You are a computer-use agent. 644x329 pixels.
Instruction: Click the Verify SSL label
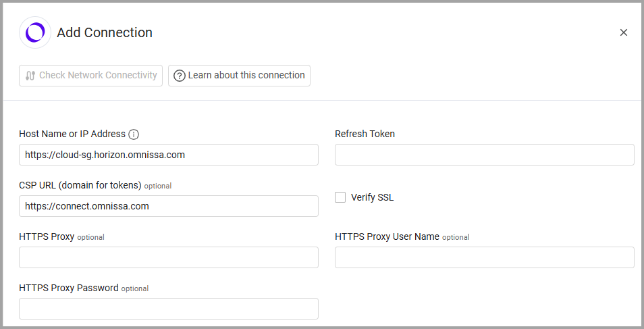[372, 197]
